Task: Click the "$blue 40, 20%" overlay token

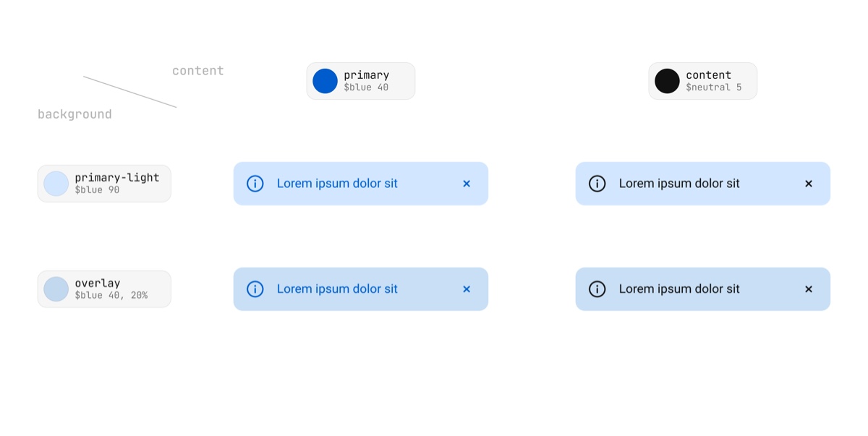Action: point(111,296)
